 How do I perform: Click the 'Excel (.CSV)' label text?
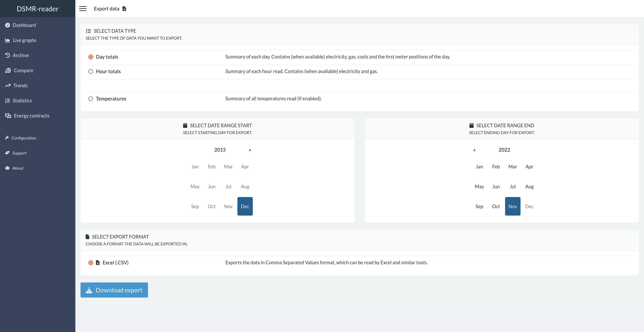pyautogui.click(x=115, y=263)
